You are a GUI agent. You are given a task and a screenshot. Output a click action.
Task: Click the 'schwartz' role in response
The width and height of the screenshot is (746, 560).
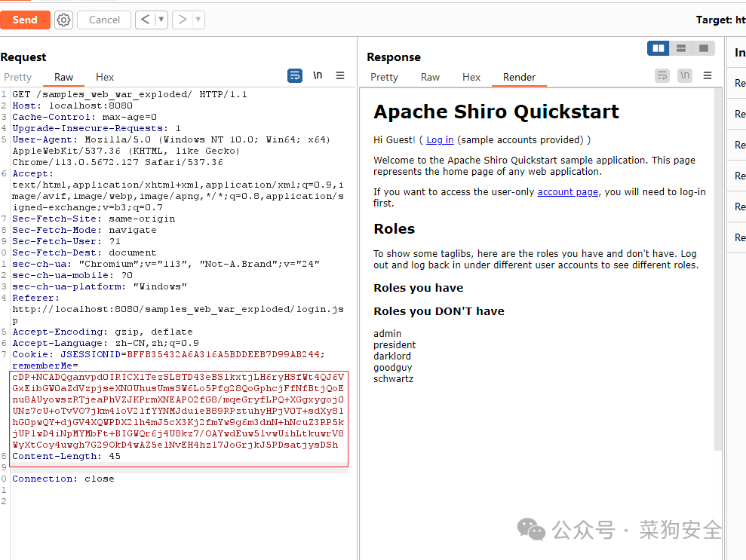(394, 379)
